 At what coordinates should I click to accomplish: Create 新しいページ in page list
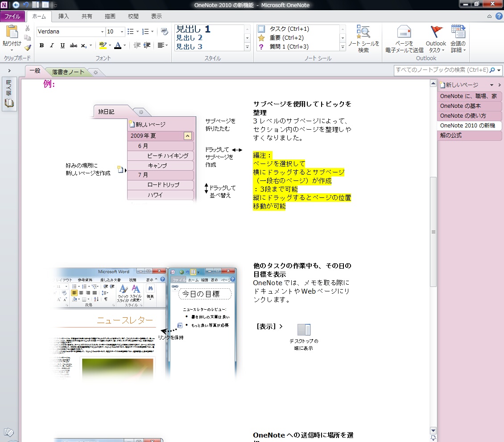[459, 85]
